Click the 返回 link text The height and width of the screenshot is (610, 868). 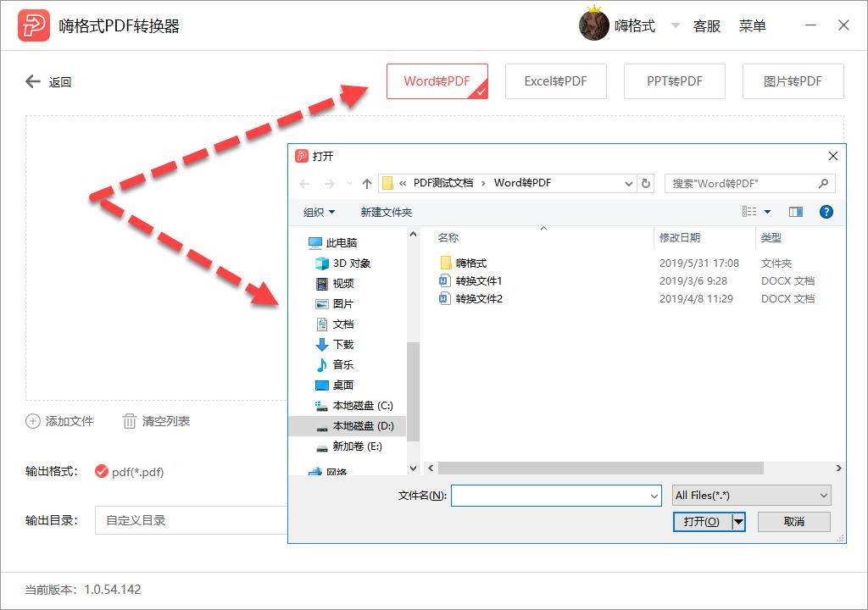click(60, 82)
